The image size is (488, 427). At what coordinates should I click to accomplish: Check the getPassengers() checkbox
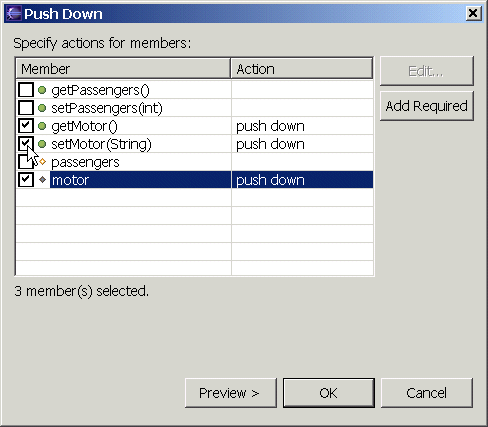coord(26,90)
